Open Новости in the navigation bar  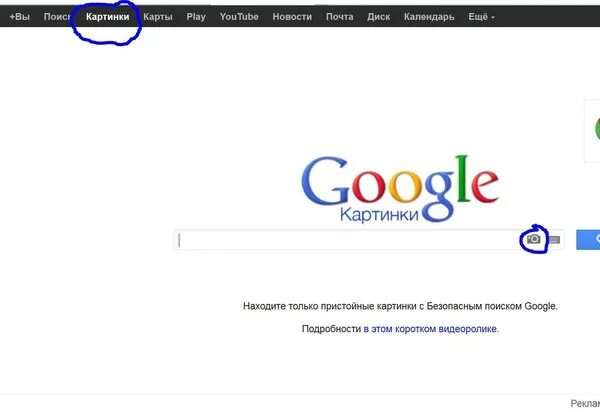pos(292,17)
